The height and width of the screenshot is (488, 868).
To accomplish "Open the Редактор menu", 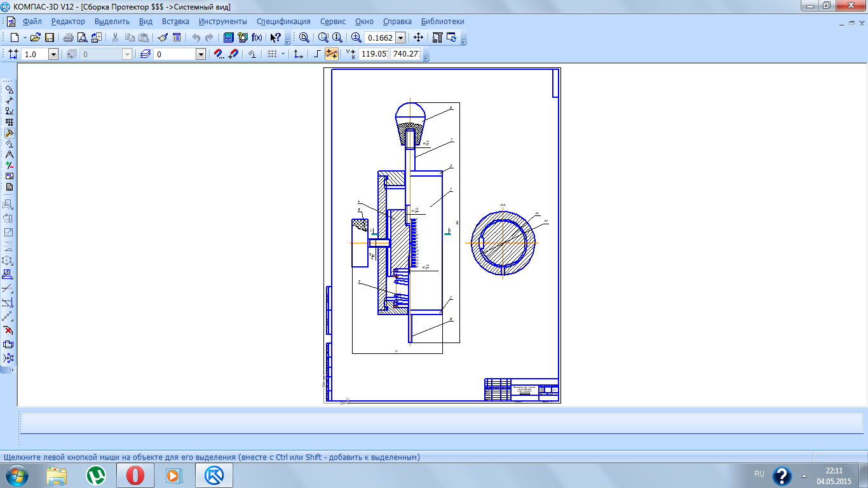I will click(68, 22).
